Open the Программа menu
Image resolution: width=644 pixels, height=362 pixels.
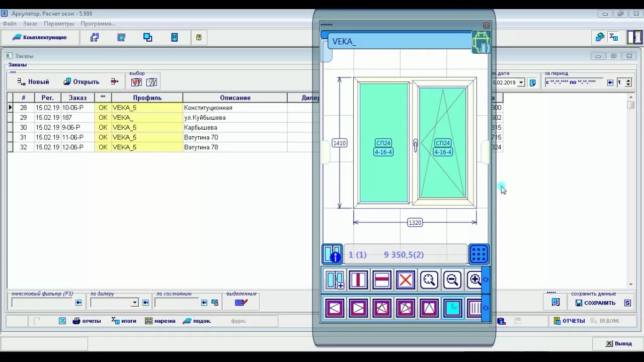(x=98, y=24)
